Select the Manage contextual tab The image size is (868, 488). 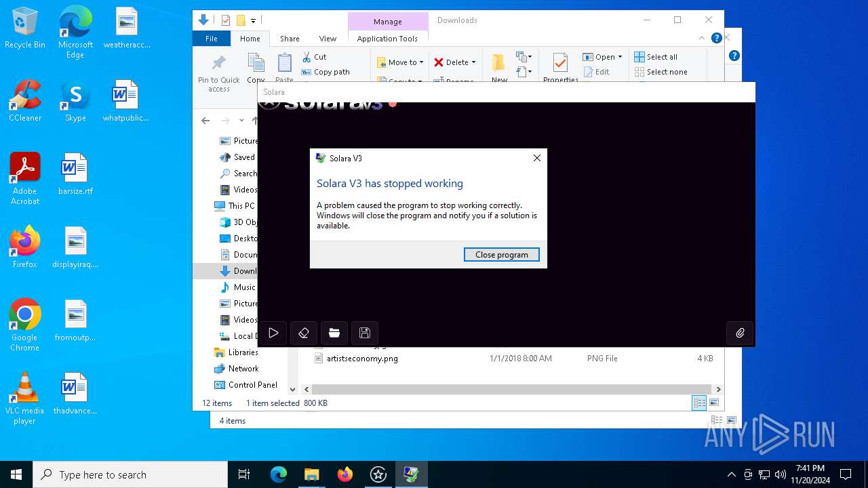[388, 22]
